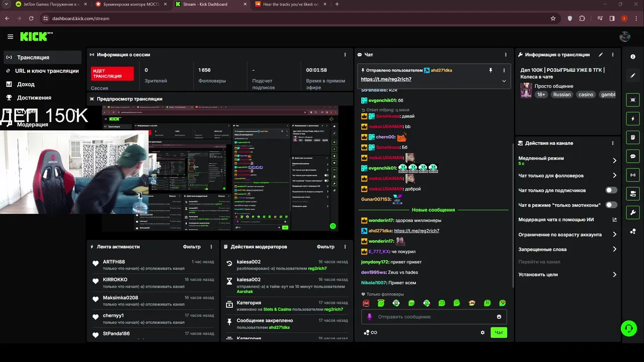Click the three-dots cluster icon in right sidebar
This screenshot has height=362, width=644.
pos(633,231)
